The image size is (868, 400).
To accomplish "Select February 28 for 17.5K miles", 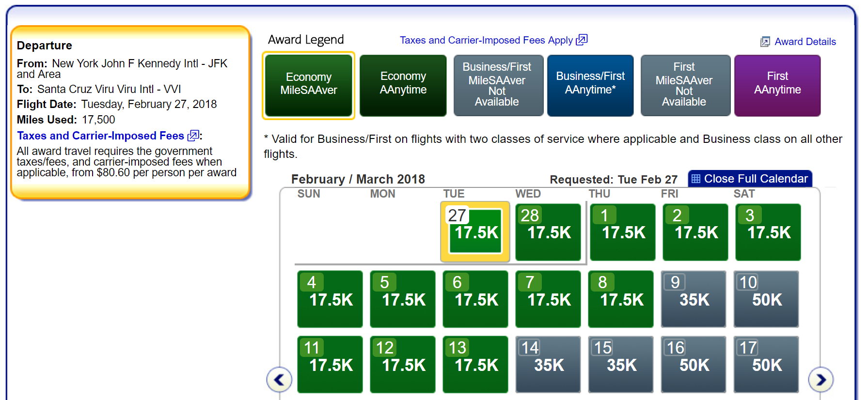I will [548, 232].
